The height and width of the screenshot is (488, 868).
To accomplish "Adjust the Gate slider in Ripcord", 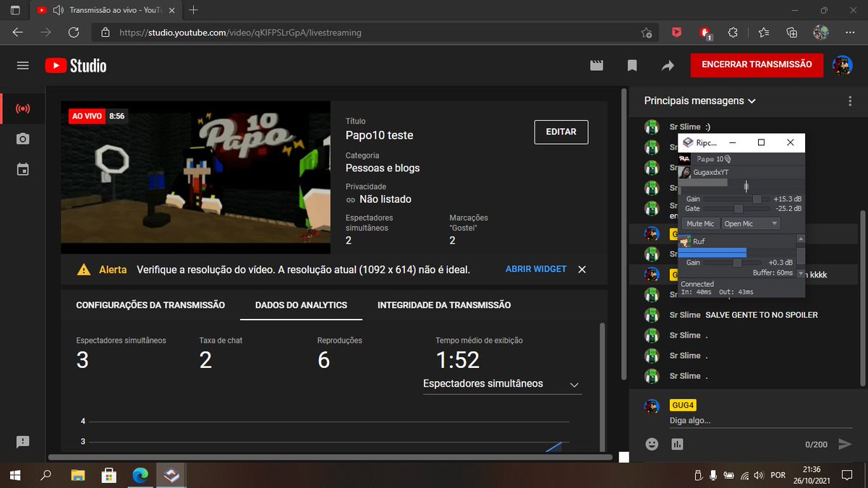I will pyautogui.click(x=740, y=208).
